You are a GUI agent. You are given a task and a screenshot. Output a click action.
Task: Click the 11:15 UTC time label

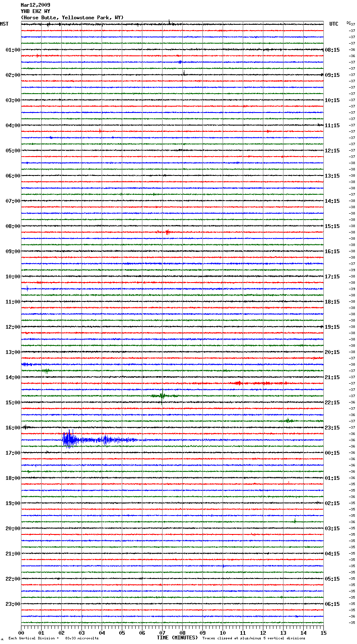click(x=332, y=126)
